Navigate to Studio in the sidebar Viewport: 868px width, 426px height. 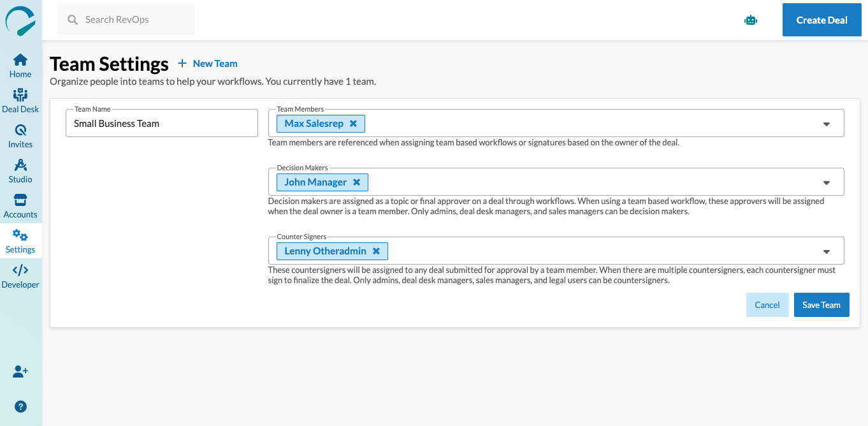[20, 170]
